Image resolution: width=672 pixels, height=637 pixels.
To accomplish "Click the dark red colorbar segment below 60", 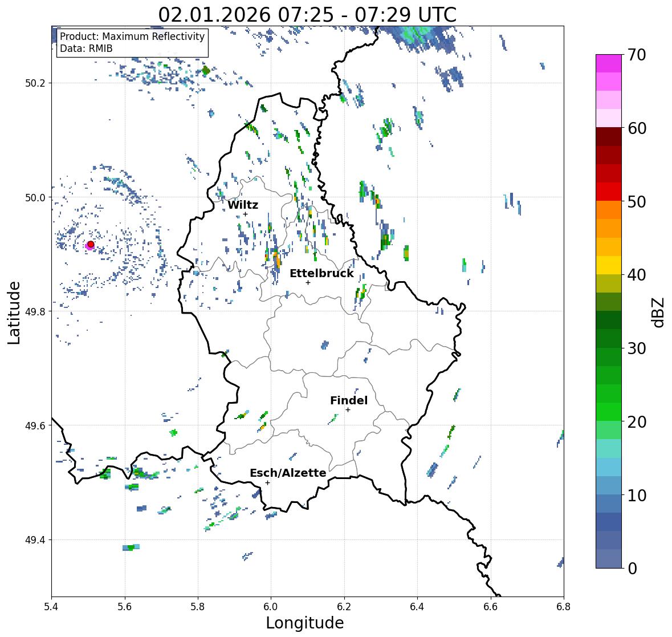I will pos(609,137).
